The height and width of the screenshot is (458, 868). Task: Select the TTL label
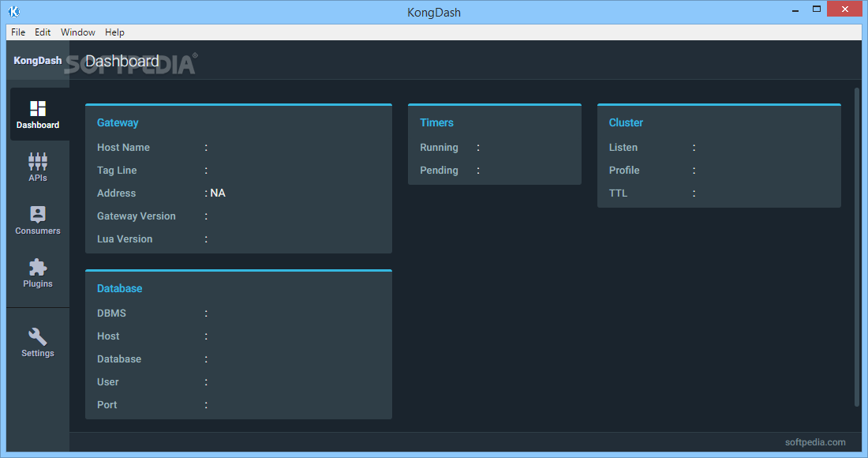(x=619, y=193)
